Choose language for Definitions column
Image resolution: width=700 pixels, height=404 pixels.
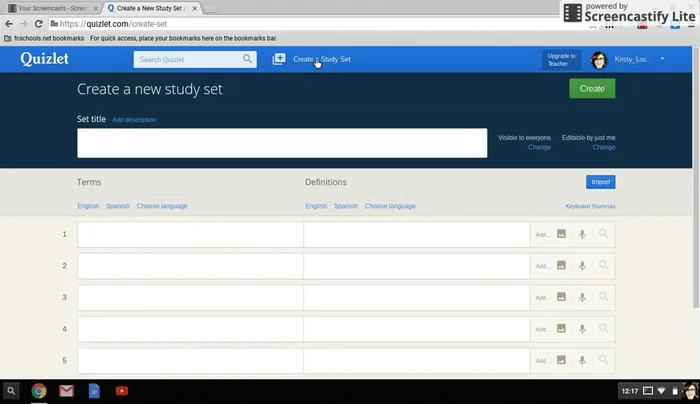pos(390,206)
